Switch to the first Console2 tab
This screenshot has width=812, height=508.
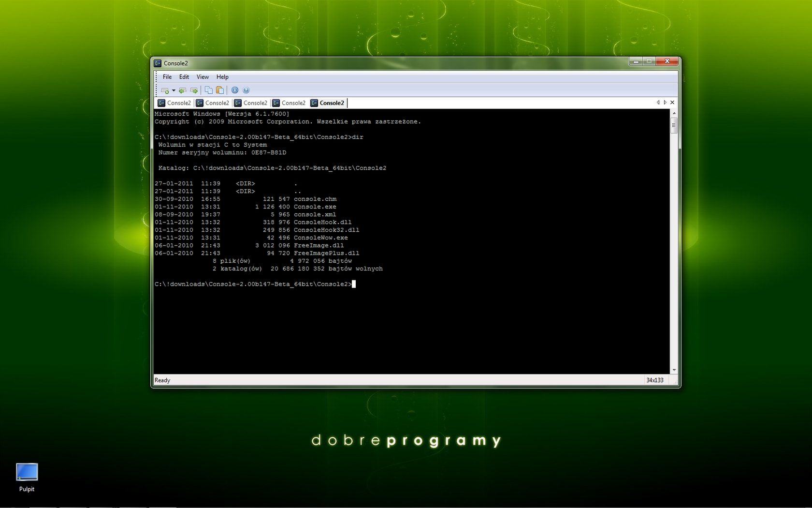point(174,103)
